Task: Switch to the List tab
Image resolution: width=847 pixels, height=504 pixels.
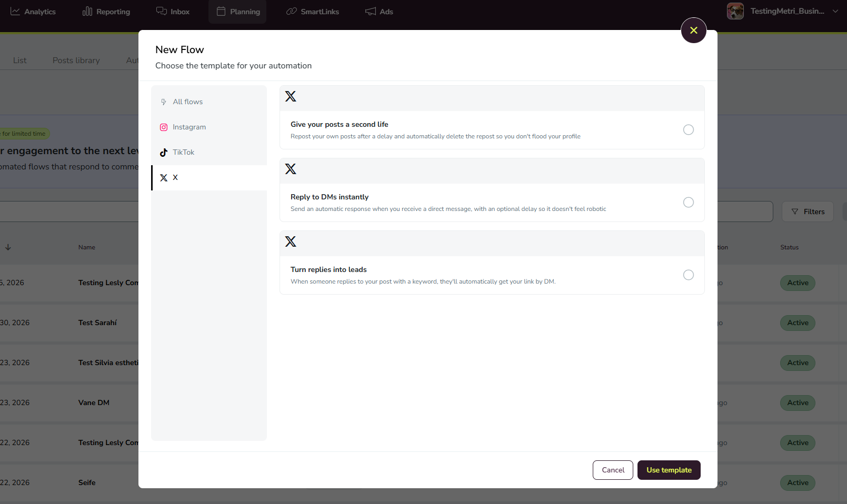Action: [20, 61]
